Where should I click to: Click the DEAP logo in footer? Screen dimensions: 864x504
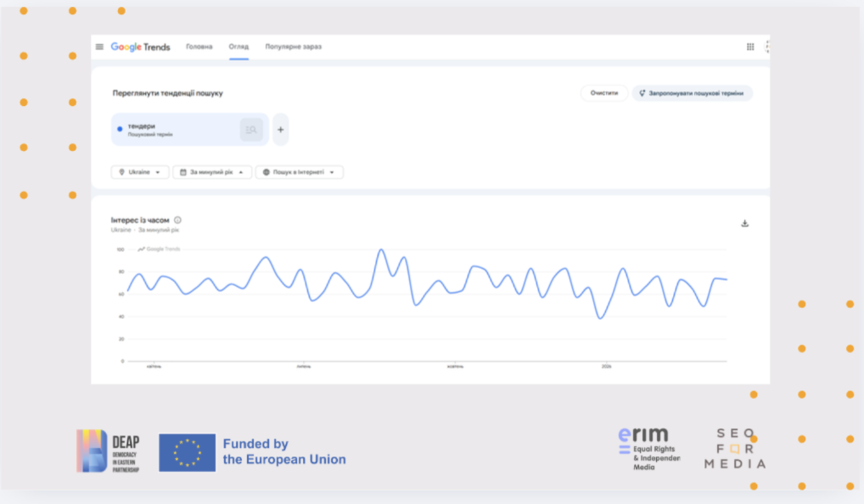click(x=109, y=451)
